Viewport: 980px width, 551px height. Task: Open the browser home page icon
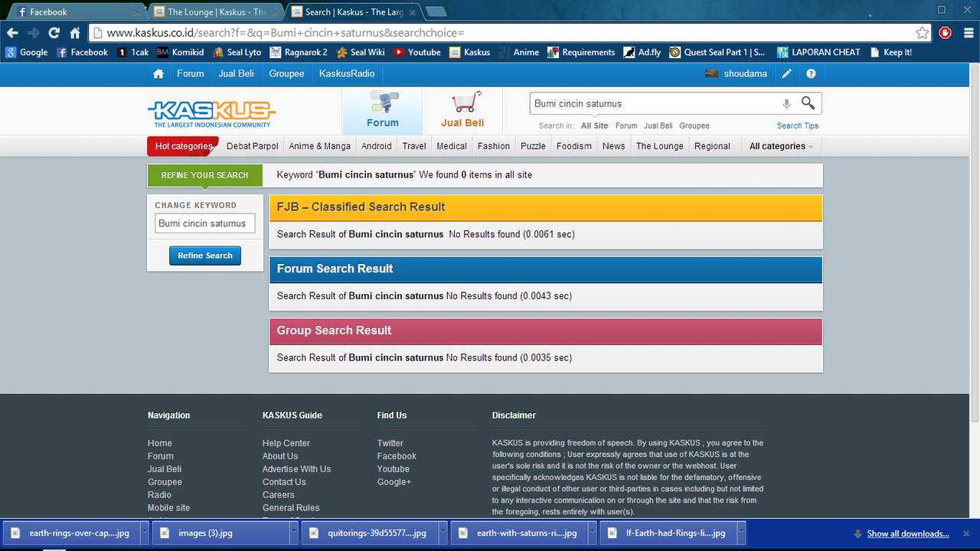pyautogui.click(x=75, y=33)
